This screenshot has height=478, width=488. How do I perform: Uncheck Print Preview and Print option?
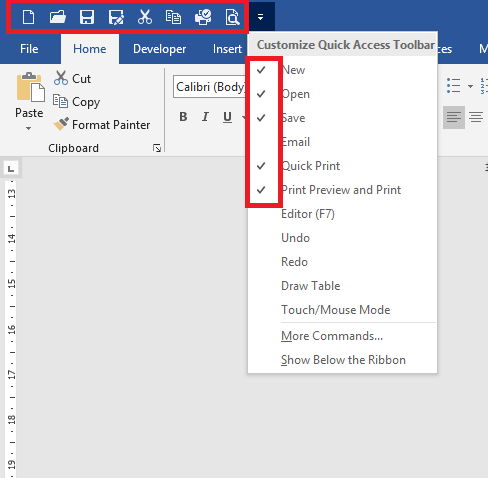(x=342, y=190)
